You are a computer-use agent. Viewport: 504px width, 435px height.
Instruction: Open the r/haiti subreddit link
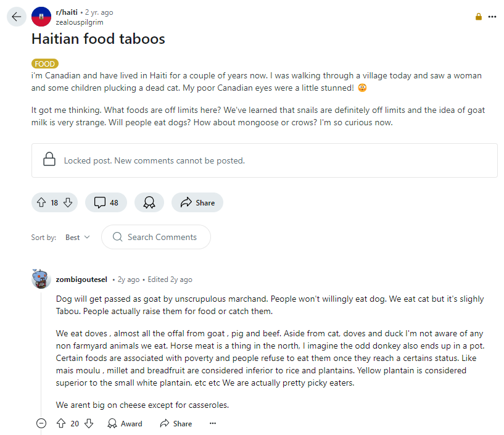coord(68,12)
